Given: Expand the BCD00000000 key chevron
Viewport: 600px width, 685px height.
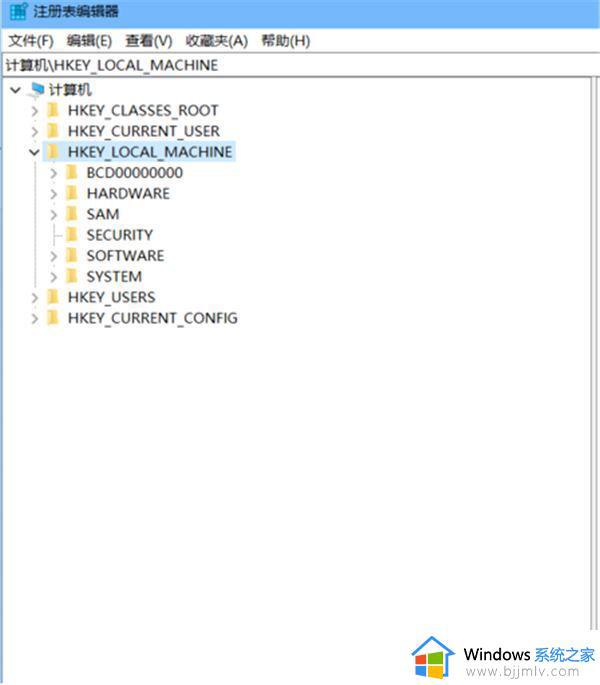Looking at the screenshot, I should tap(54, 173).
